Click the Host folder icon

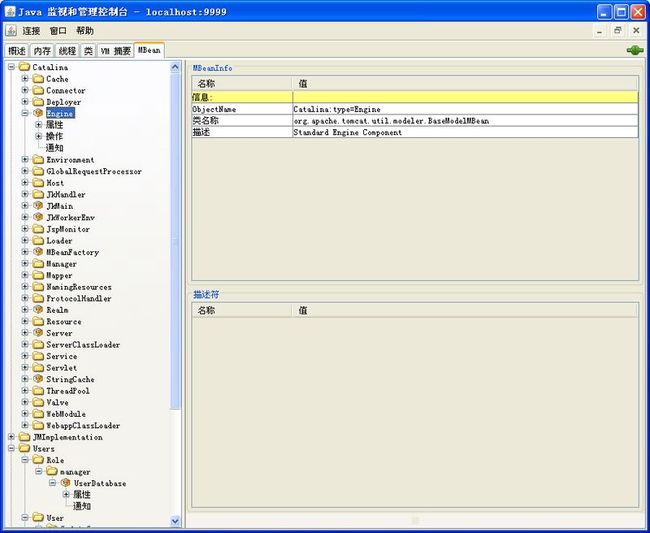click(x=38, y=183)
